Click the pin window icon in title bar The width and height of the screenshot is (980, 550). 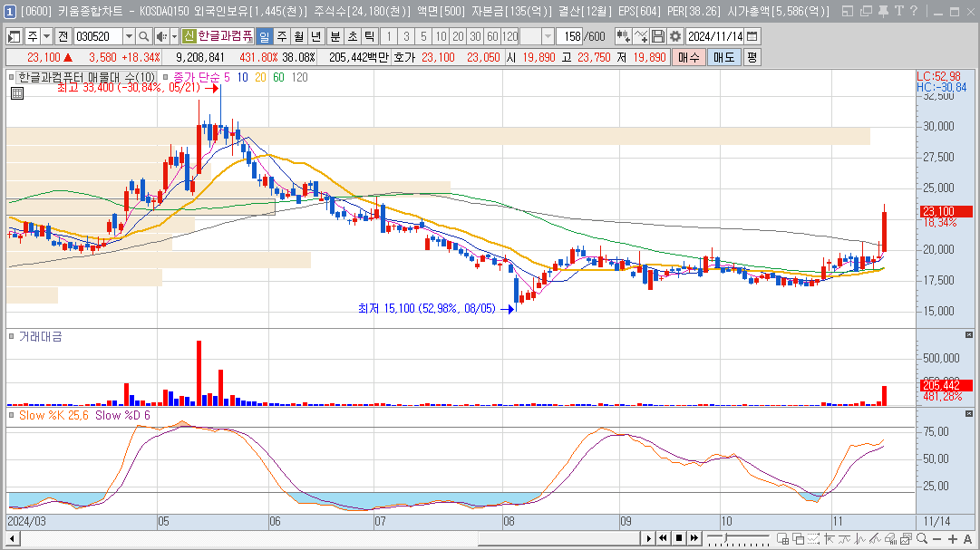[x=883, y=11]
